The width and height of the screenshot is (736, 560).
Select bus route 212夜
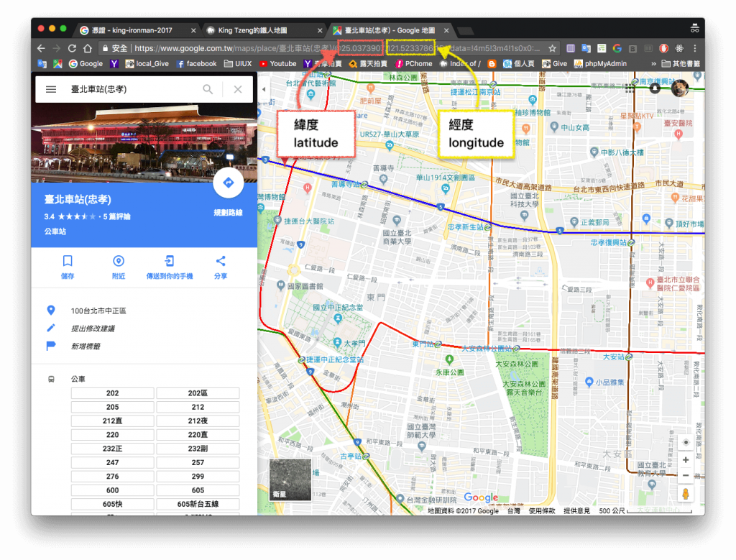(198, 421)
